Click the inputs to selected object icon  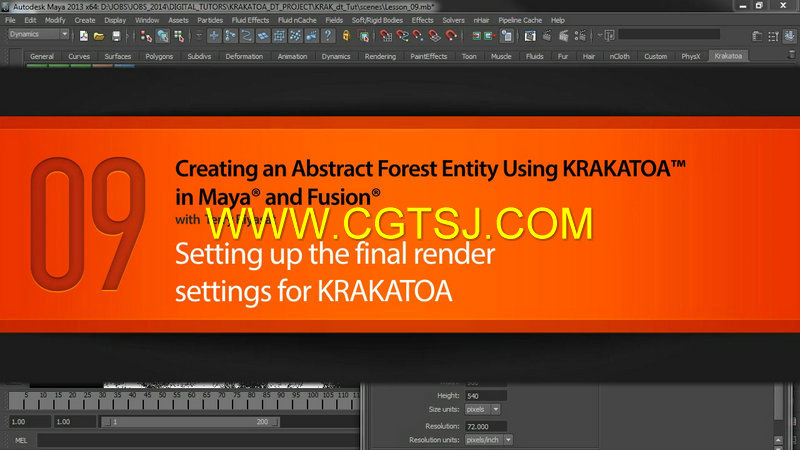[x=476, y=36]
